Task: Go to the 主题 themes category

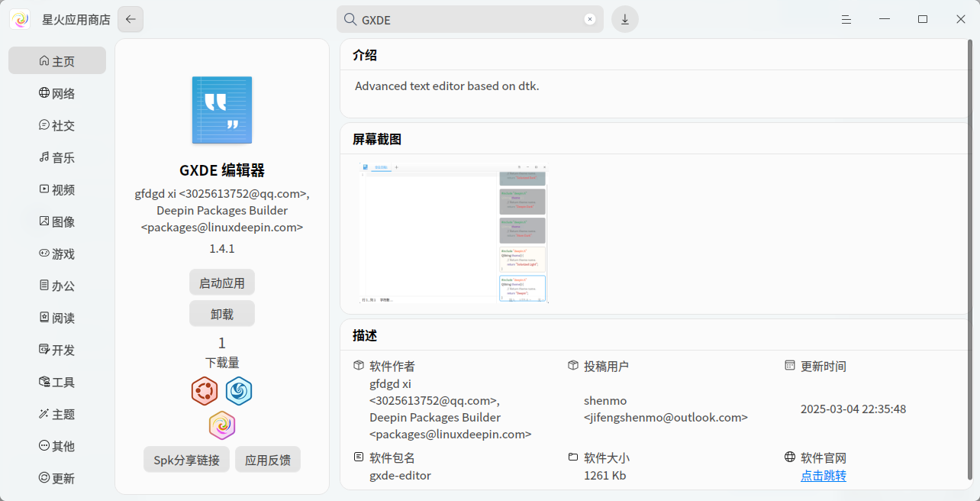Action: point(57,414)
